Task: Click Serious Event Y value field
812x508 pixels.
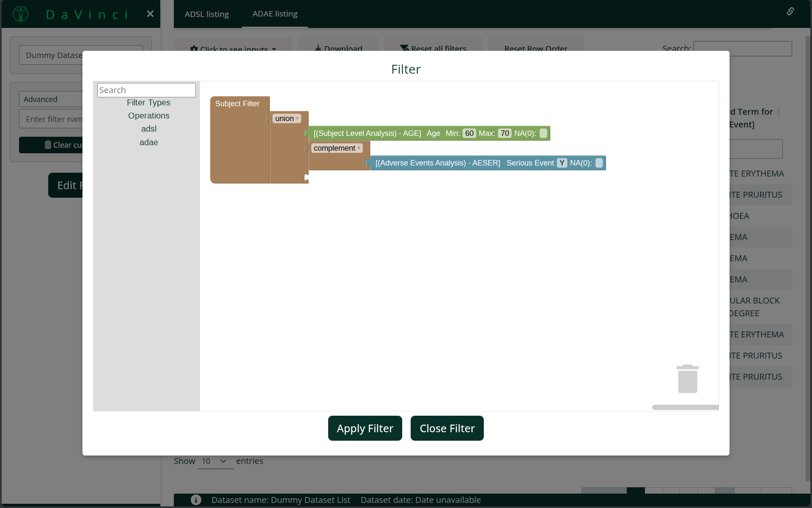Action: coord(562,163)
